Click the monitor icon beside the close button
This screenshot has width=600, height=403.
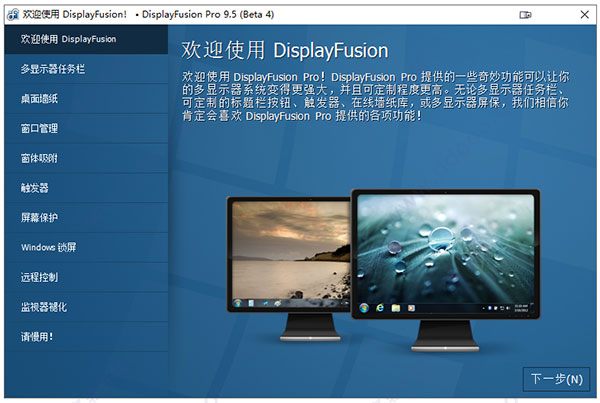click(525, 15)
